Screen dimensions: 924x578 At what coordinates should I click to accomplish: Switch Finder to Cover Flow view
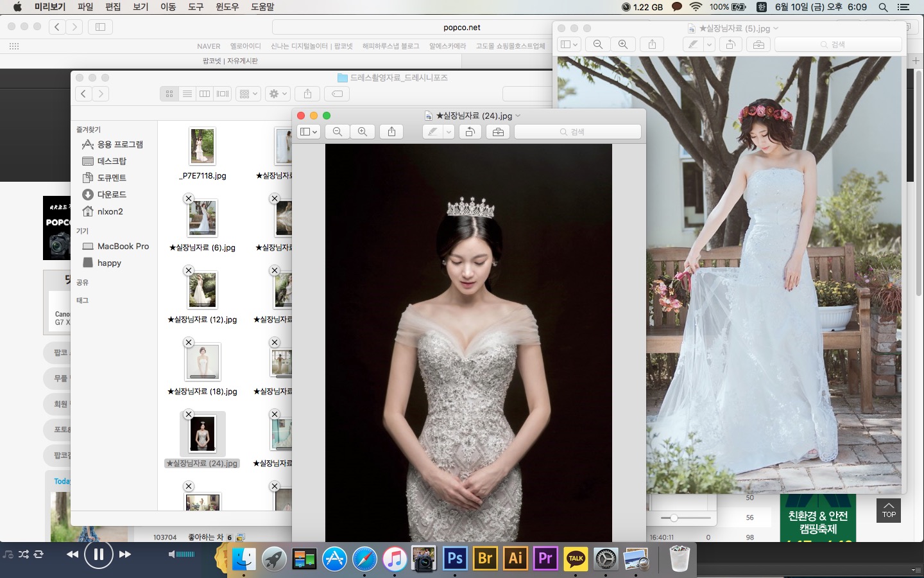tap(223, 94)
